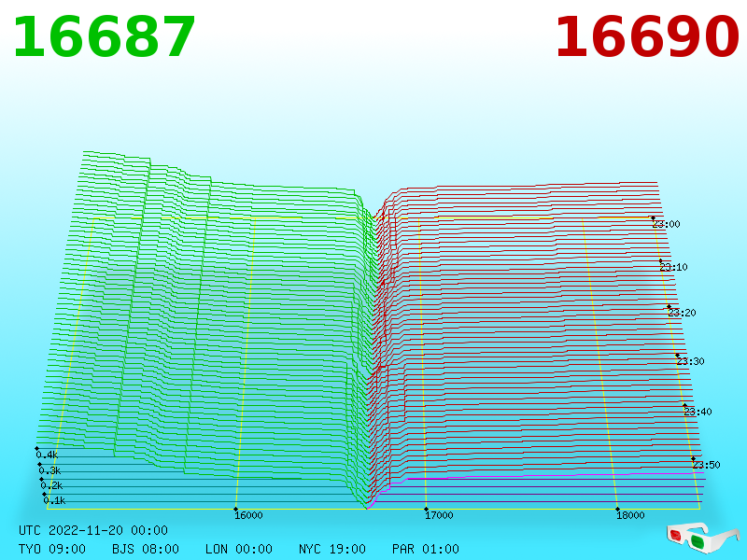The height and width of the screenshot is (560, 747).
Task: Click the TYO 09:00 Tokyo time
Action: 52,549
